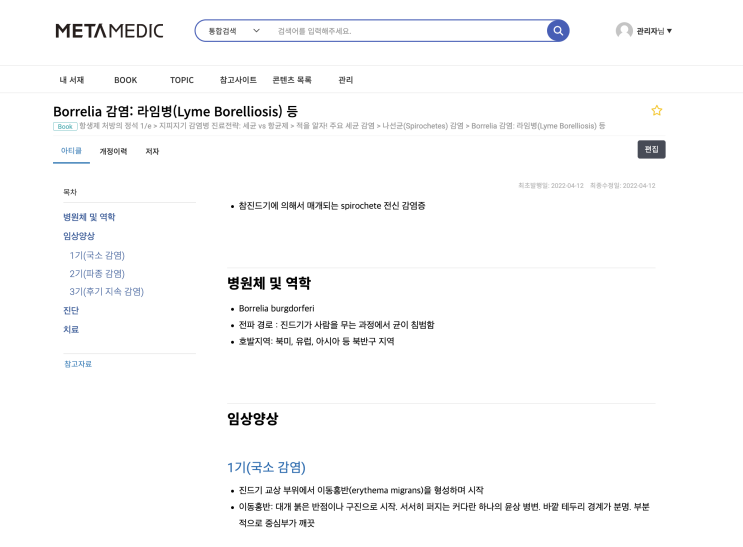This screenshot has width=743, height=547.
Task: Open the TOPIC menu
Action: pos(182,80)
